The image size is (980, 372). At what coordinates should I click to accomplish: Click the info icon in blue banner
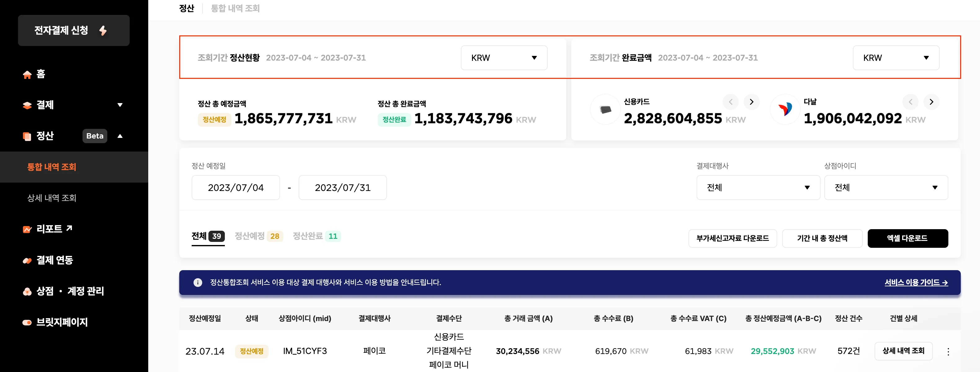198,283
